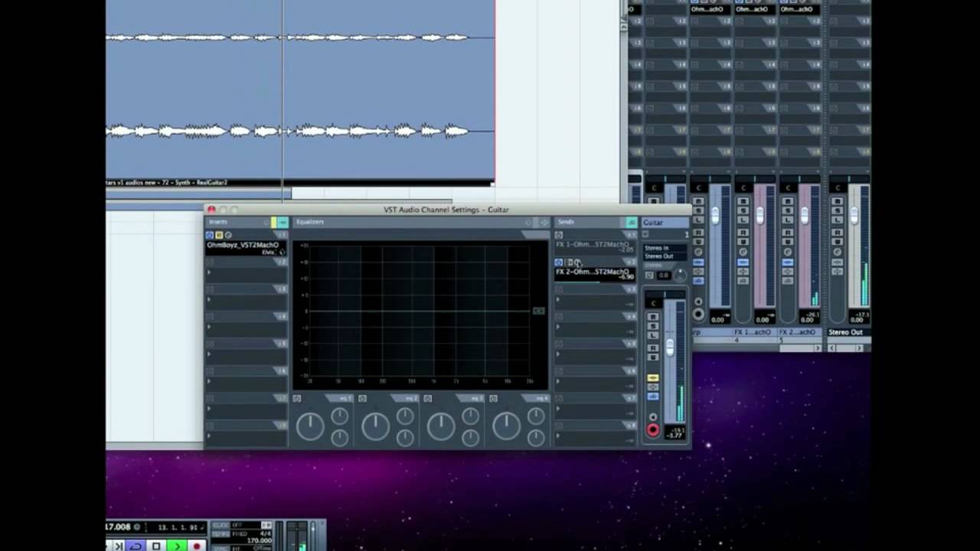Click the cyan Inserts panel header button

(283, 222)
